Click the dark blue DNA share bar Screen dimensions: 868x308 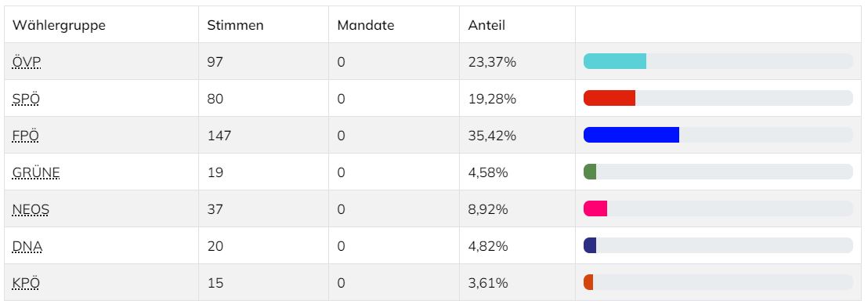coord(590,245)
